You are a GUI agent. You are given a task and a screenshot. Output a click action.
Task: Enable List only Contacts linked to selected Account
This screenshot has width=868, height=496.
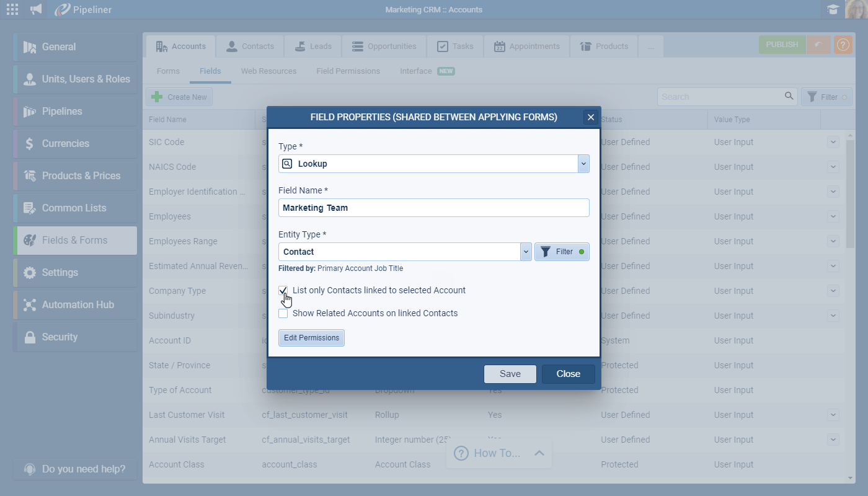click(x=283, y=291)
